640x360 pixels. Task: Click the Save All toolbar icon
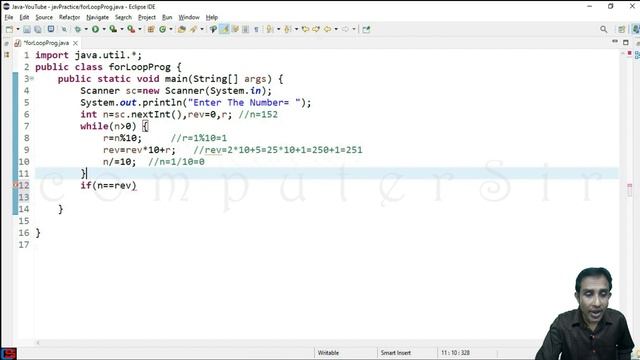pos(38,29)
